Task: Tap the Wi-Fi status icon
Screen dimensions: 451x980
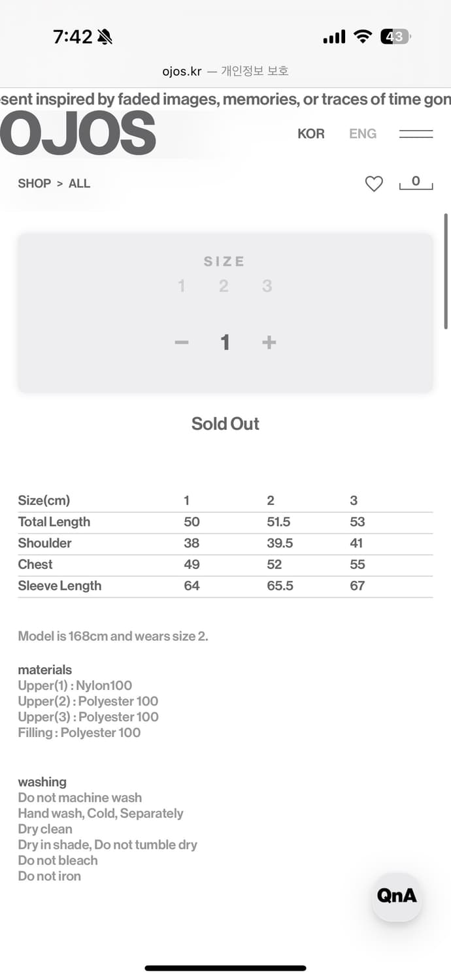Action: point(362,37)
